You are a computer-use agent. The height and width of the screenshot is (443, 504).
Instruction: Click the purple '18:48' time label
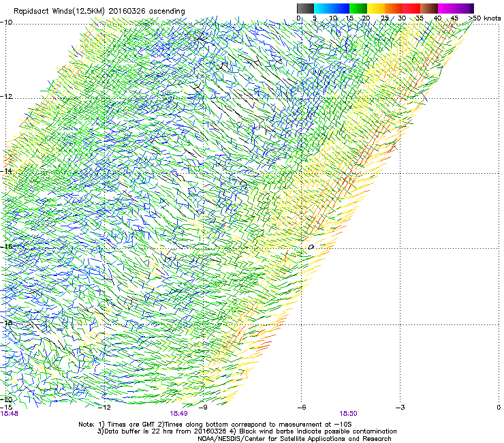(10, 414)
